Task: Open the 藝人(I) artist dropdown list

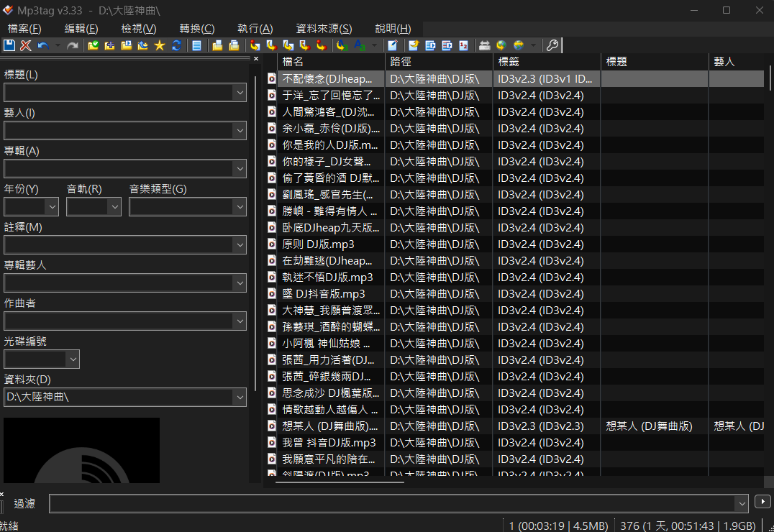Action: coord(241,130)
